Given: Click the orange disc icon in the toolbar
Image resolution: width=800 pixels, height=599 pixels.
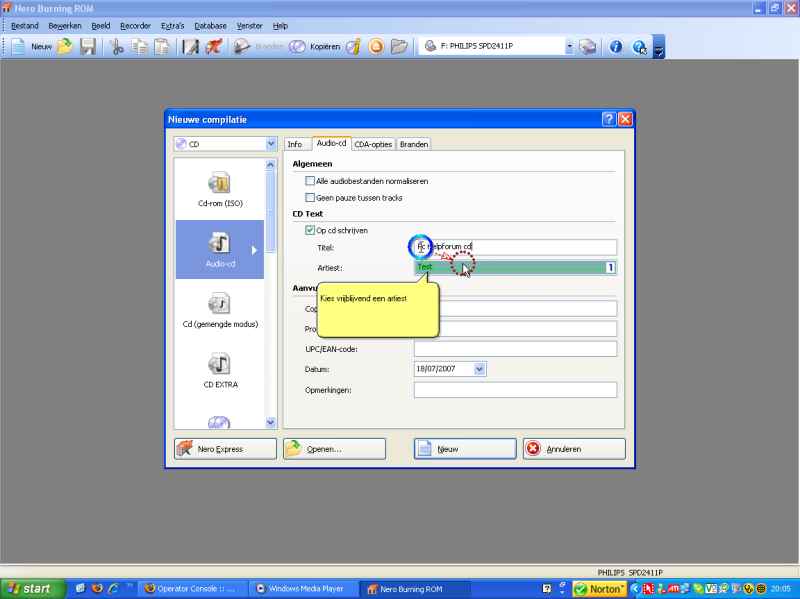Looking at the screenshot, I should [x=376, y=46].
